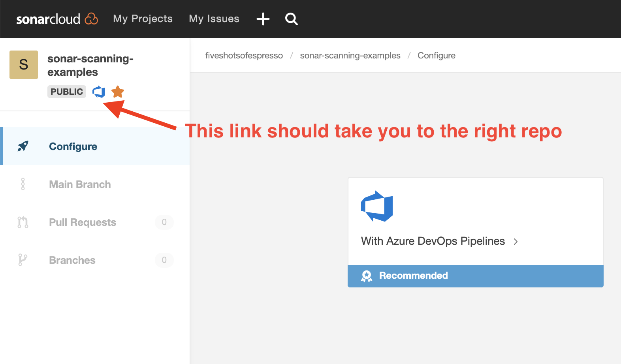
Task: Open sonar-scanning-examples breadcrumb link
Action: (350, 56)
